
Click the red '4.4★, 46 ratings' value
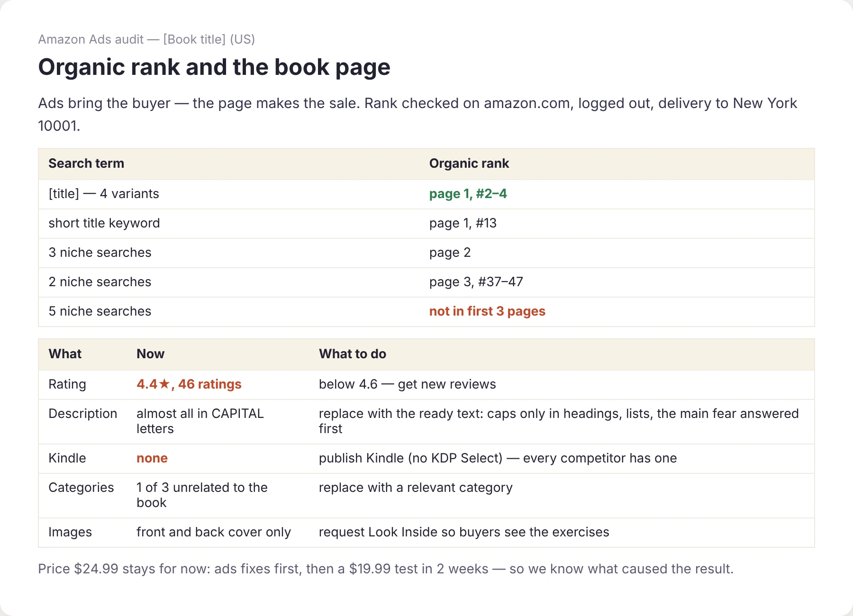pos(189,384)
